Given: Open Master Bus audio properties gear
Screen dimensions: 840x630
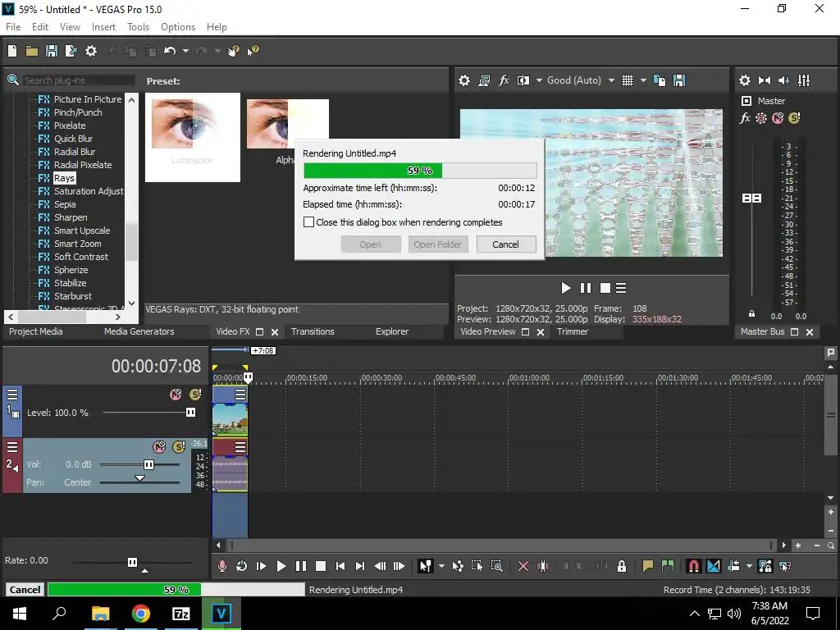Looking at the screenshot, I should (x=745, y=80).
